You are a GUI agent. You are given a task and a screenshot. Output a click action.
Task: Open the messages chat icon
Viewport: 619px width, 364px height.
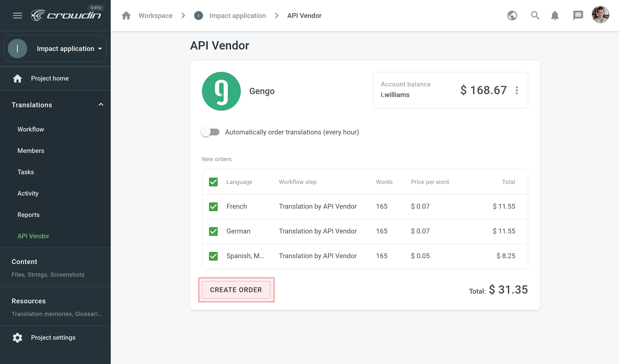[x=578, y=16]
